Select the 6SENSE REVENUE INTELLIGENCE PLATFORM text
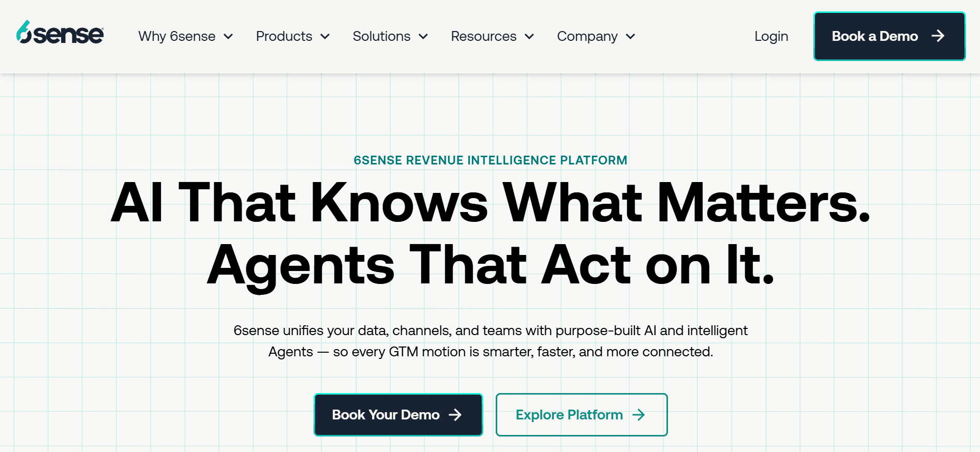 (x=491, y=160)
